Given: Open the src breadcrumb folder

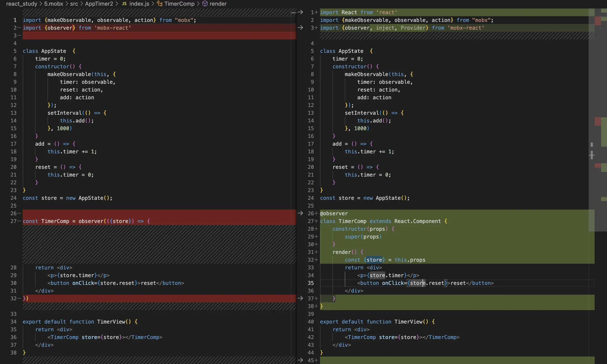Looking at the screenshot, I should pos(74,4).
